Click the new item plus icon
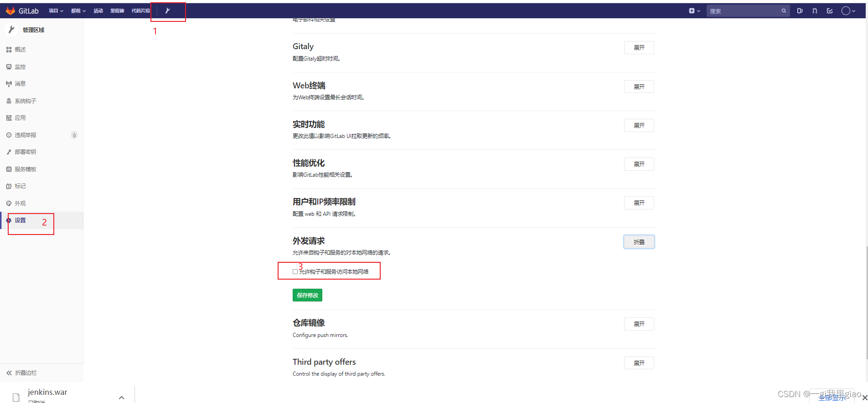 692,11
